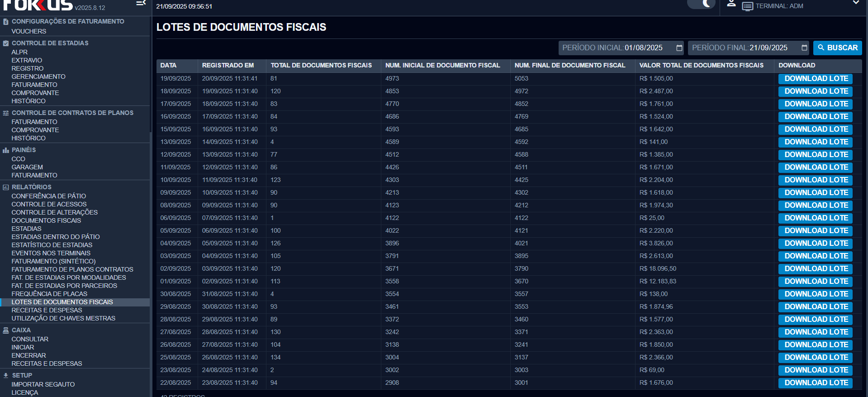Click the terminal monitor icon
Viewport: 868px width, 397px height.
point(747,6)
